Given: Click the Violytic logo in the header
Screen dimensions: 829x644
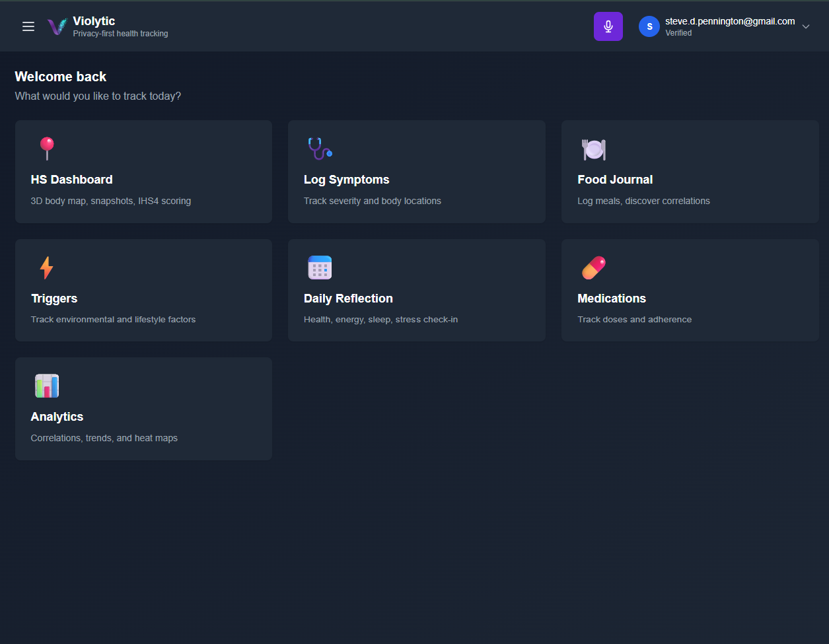Looking at the screenshot, I should click(57, 26).
